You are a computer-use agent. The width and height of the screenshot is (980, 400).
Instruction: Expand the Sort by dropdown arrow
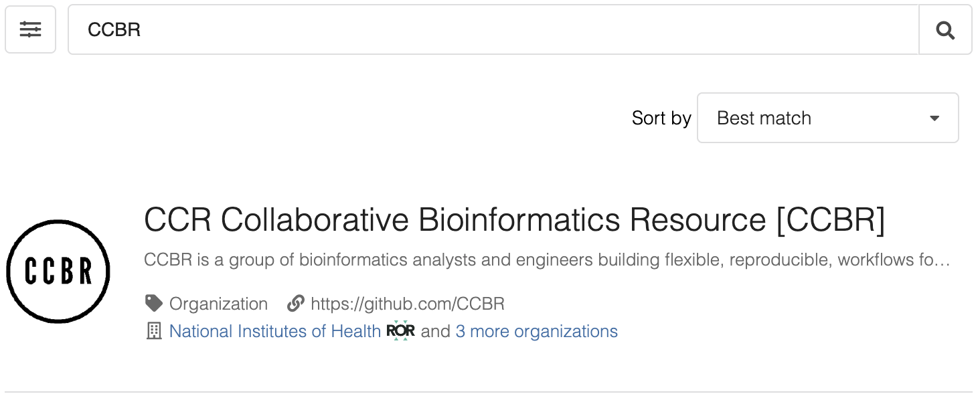click(x=934, y=118)
